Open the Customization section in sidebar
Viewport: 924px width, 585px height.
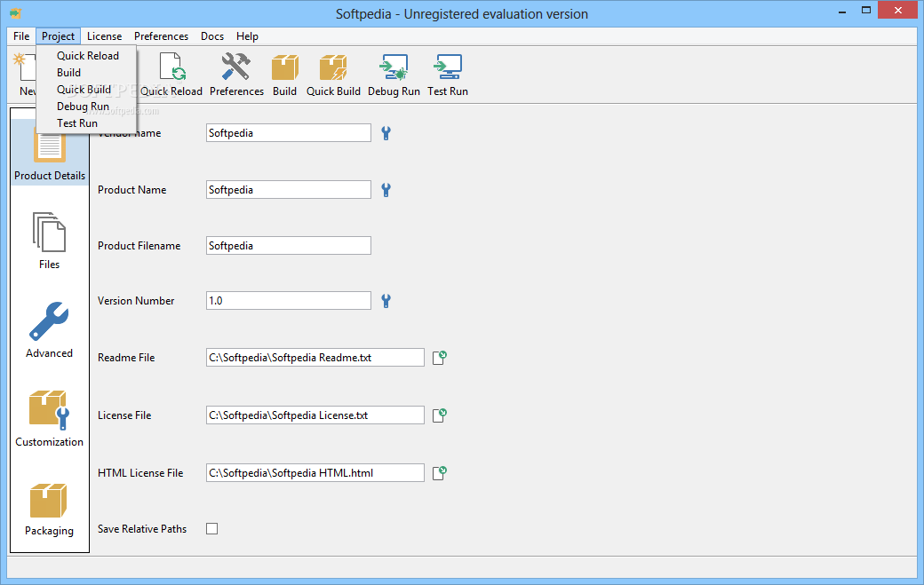[x=50, y=418]
